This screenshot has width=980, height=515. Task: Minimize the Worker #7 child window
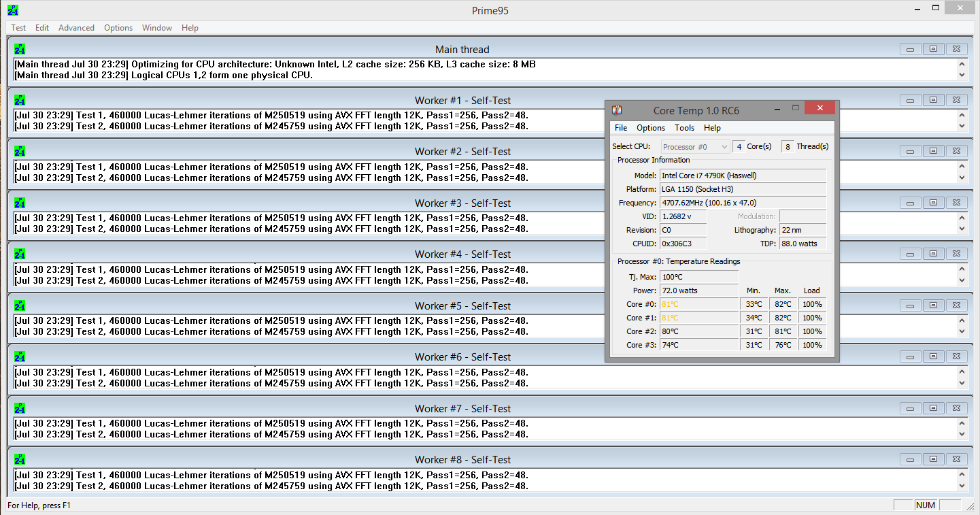[x=911, y=408]
